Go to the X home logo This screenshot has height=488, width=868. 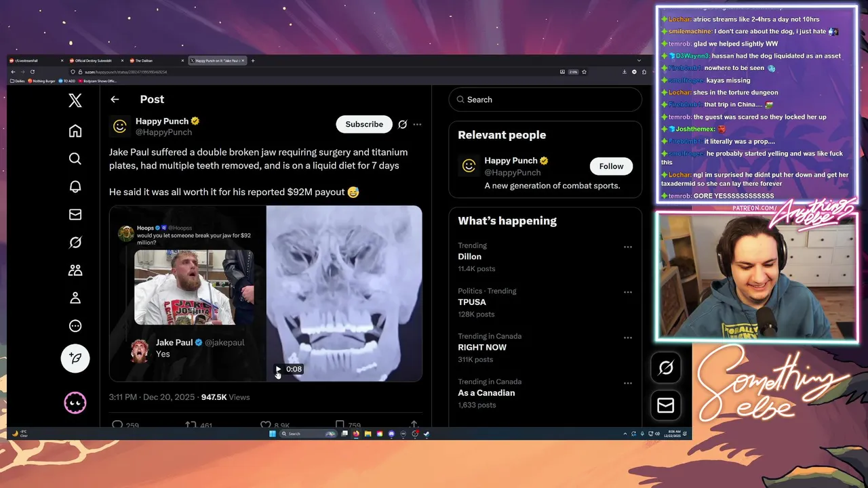75,100
